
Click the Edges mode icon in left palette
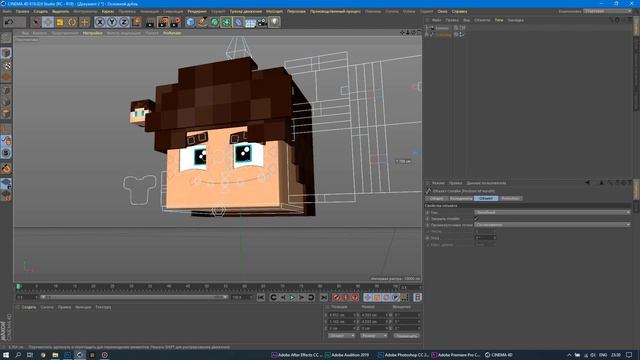pos(6,102)
